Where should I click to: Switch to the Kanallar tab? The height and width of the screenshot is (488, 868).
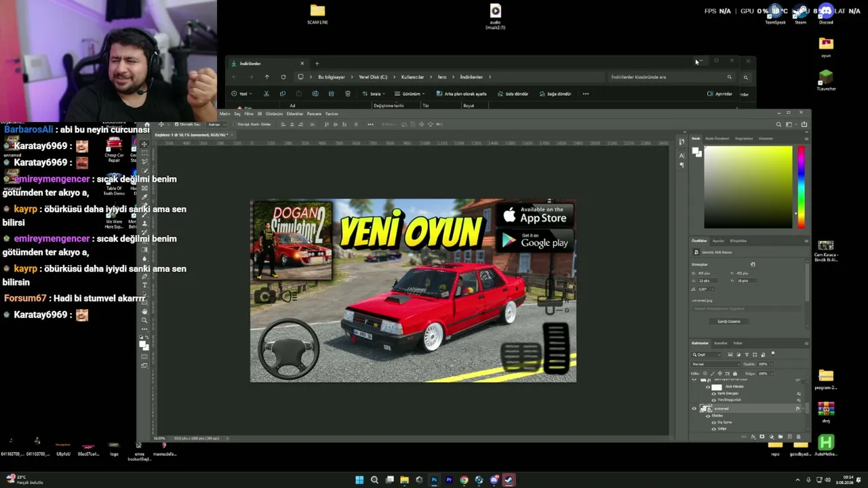click(720, 343)
